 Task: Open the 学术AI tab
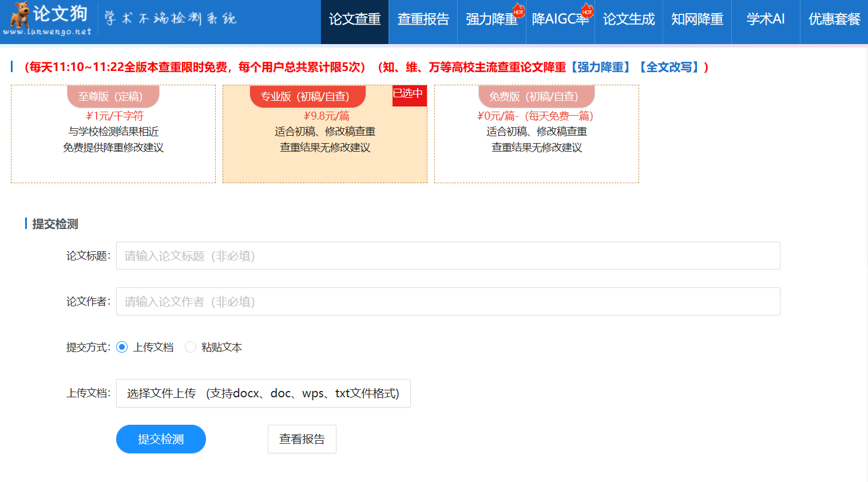(x=766, y=19)
